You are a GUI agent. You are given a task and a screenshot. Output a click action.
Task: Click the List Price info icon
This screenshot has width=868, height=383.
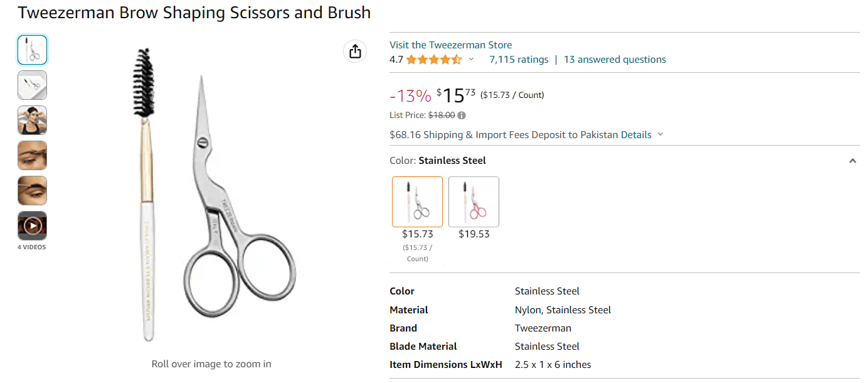462,116
